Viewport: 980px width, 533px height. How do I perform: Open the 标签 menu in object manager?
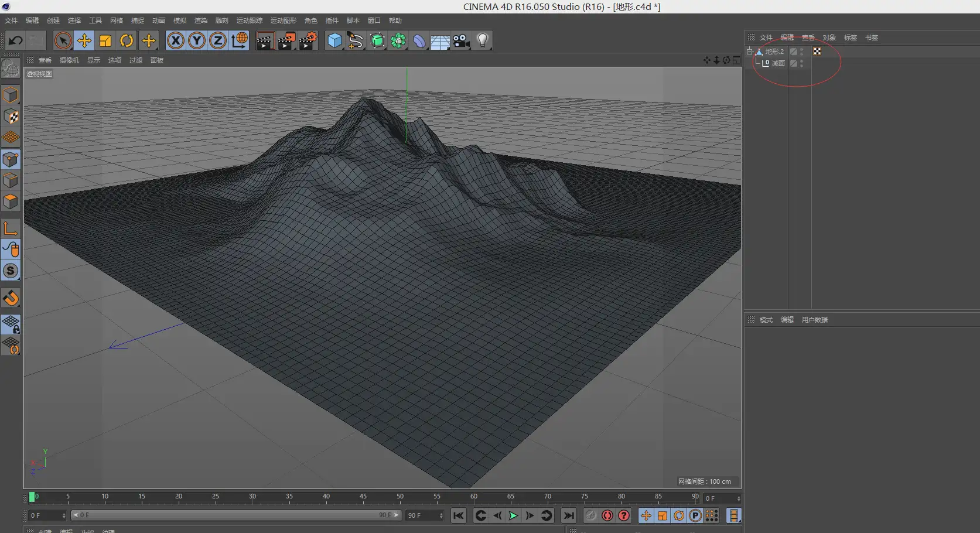pos(851,37)
